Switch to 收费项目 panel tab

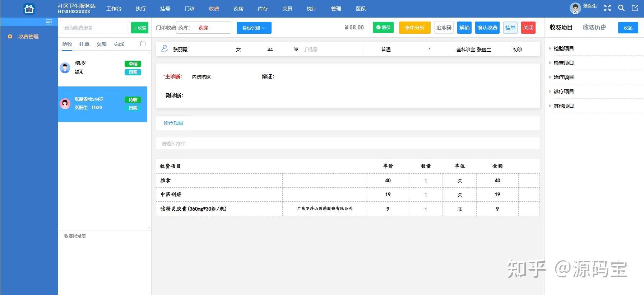pyautogui.click(x=561, y=27)
